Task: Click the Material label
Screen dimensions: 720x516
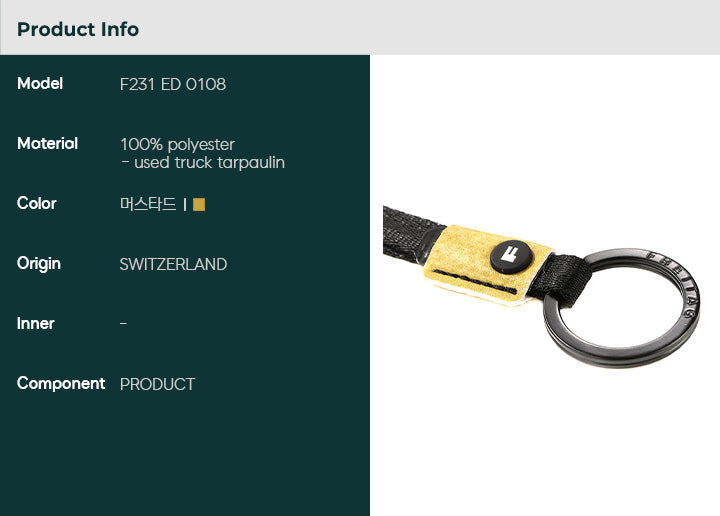Action: coord(47,143)
